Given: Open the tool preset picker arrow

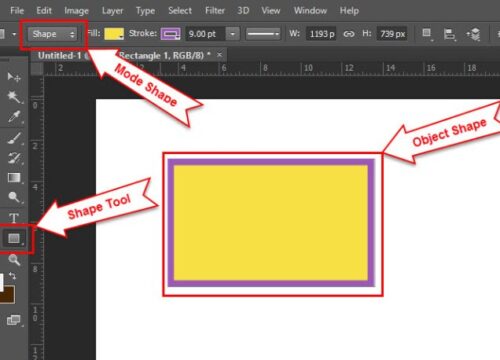Looking at the screenshot, I should [x=14, y=34].
